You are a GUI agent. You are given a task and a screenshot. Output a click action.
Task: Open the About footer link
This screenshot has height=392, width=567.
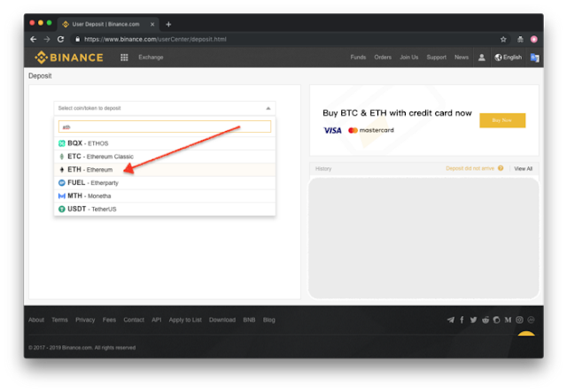tap(36, 320)
